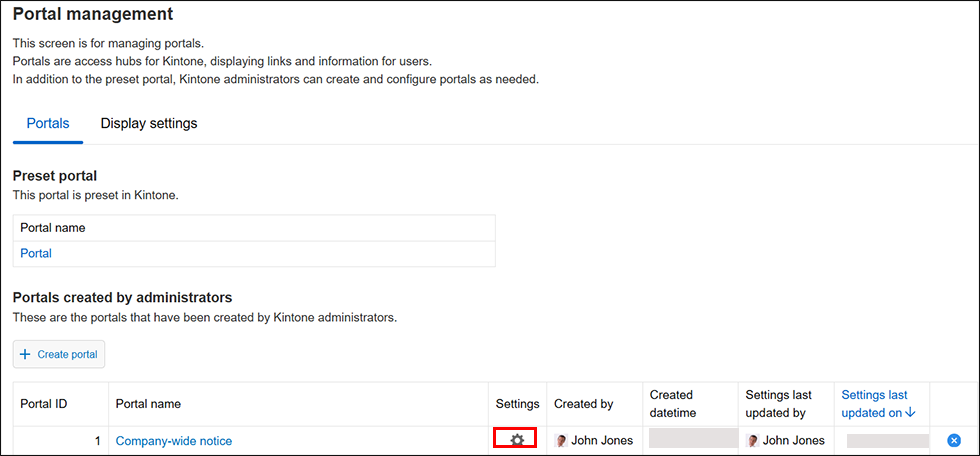
Task: Open the Company-wide notice portal link
Action: coord(174,441)
